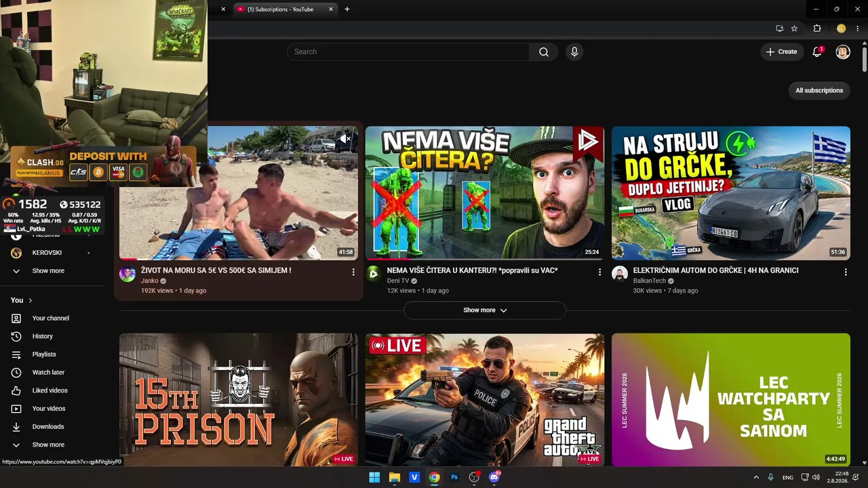The image size is (868, 488).
Task: Click the YouTube search magnifier button
Action: pos(543,52)
